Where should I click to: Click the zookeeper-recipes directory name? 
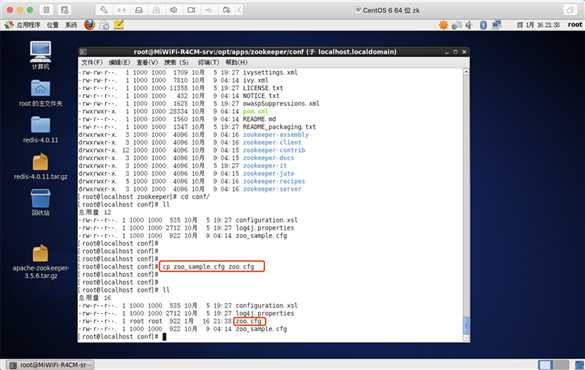[x=274, y=181]
